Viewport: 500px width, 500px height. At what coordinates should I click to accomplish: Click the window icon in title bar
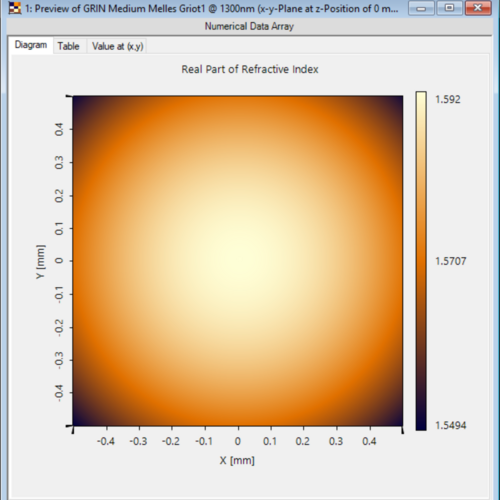15,8
